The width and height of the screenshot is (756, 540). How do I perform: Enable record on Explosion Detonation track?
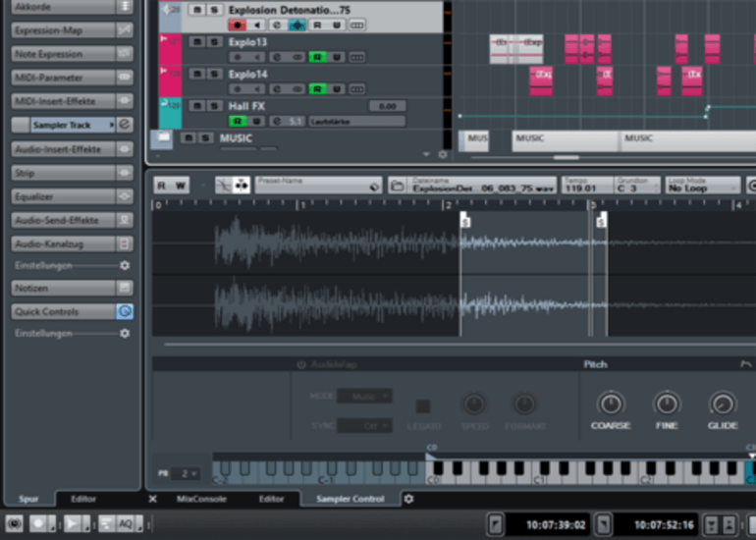pos(237,25)
